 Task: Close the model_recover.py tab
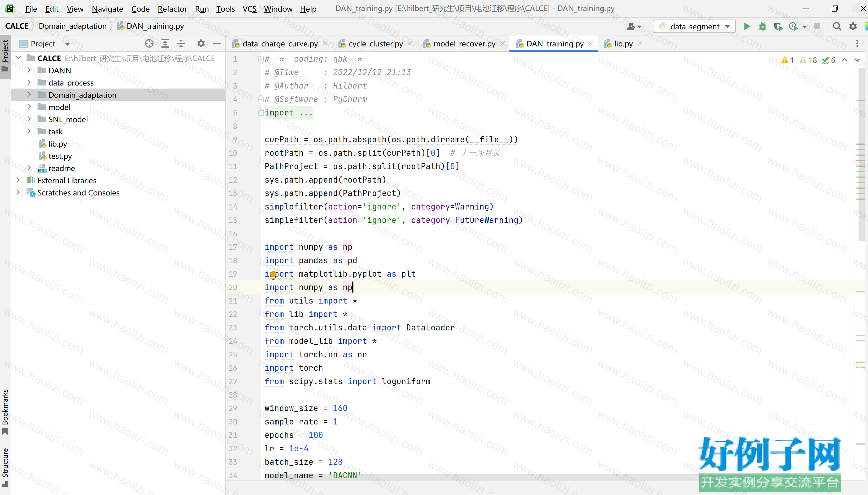pyautogui.click(x=503, y=44)
